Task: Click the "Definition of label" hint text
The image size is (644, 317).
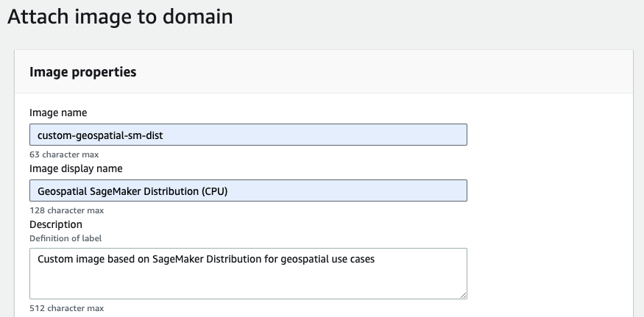Action: [66, 238]
